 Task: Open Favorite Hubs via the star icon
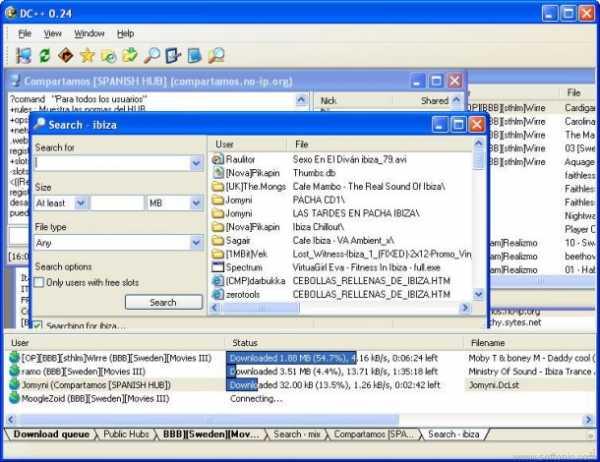pyautogui.click(x=87, y=56)
